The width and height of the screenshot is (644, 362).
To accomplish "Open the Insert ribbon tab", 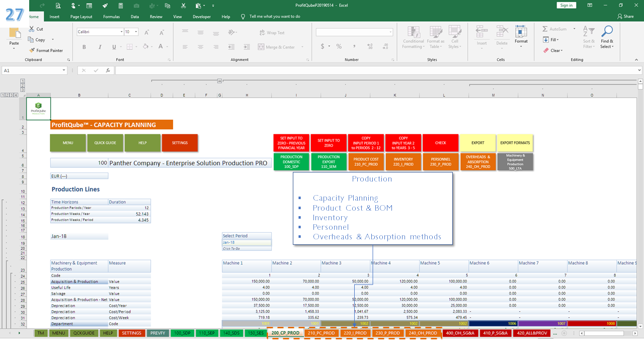I will point(54,17).
